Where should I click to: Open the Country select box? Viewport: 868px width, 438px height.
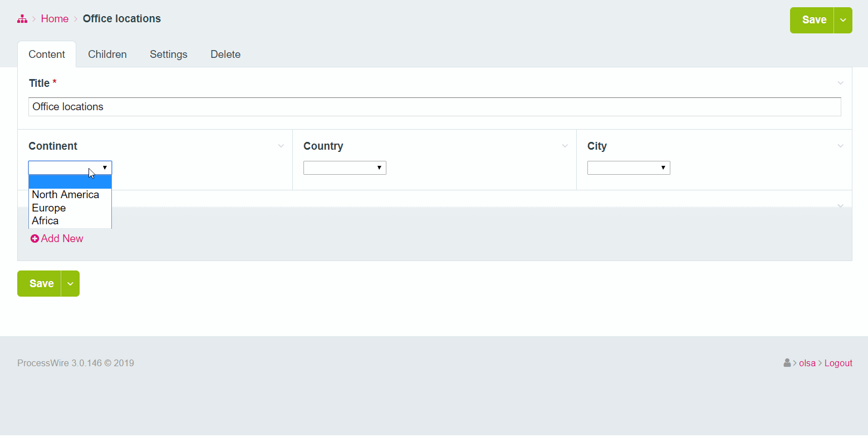click(345, 168)
